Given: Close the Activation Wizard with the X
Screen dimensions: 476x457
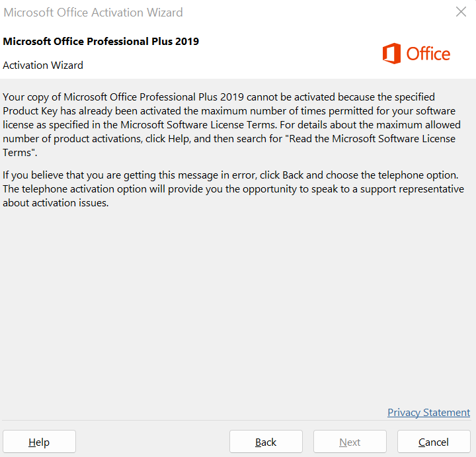Looking at the screenshot, I should pos(461,12).
